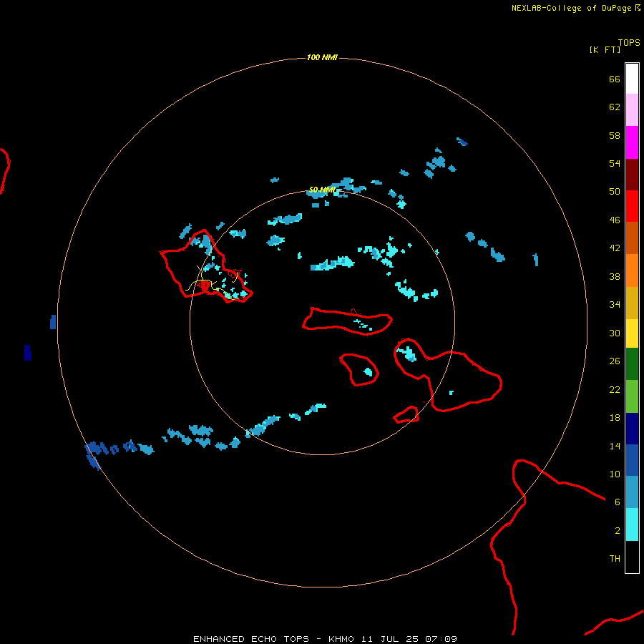The width and height of the screenshot is (644, 644).
Task: Select the dark orange legend swatch
Action: pyautogui.click(x=632, y=238)
